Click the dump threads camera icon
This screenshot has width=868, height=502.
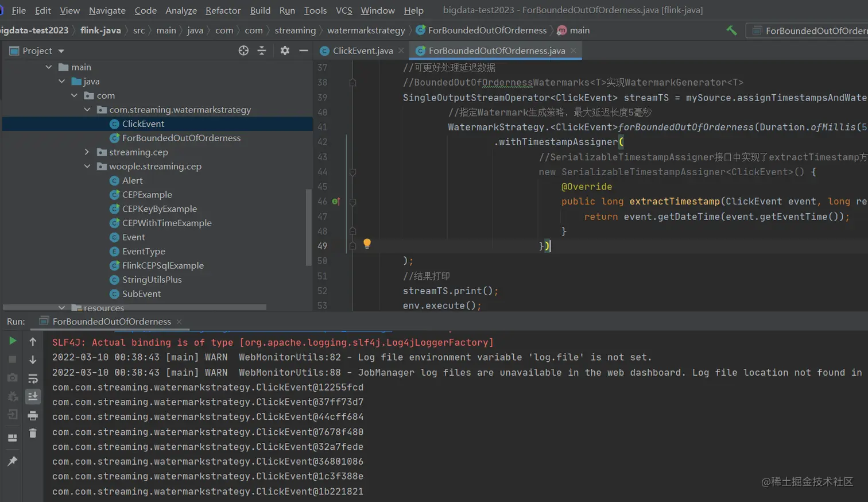[13, 377]
